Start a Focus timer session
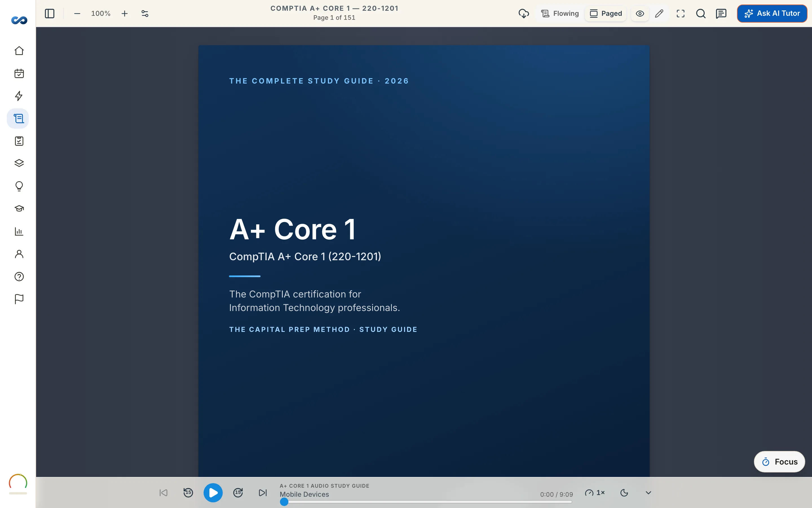812x508 pixels. (x=779, y=462)
